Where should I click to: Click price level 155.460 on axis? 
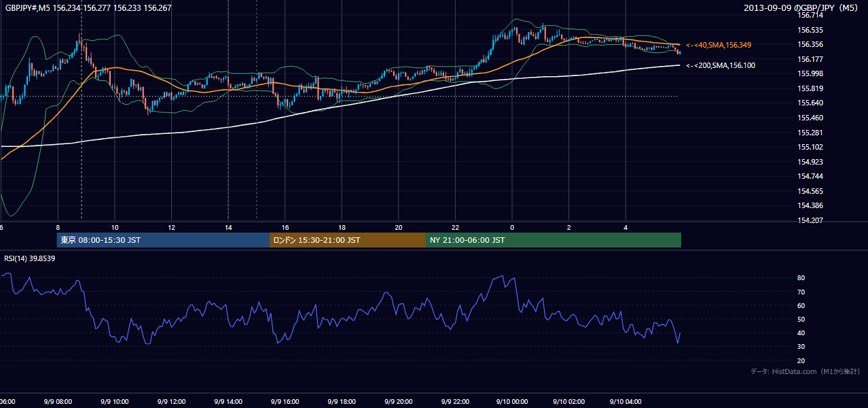pos(811,118)
